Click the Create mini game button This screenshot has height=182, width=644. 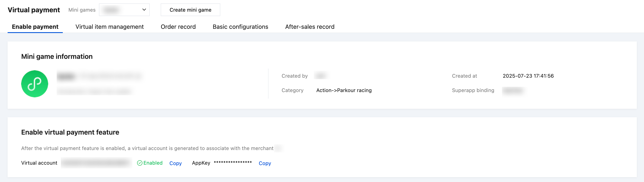pos(190,10)
